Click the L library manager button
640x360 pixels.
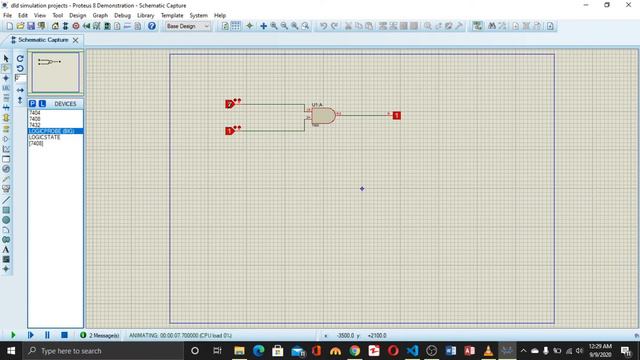click(42, 104)
